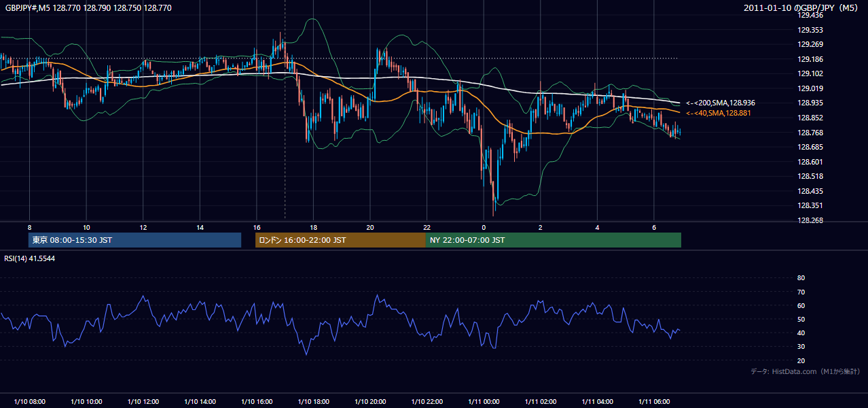
Task: Click hour label 14 below the price chart
Action: (x=200, y=227)
